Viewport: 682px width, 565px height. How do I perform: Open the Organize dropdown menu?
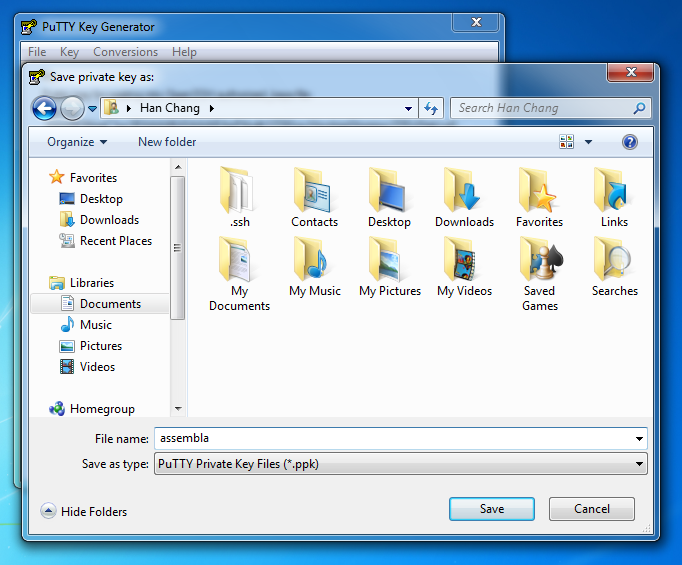pos(77,142)
